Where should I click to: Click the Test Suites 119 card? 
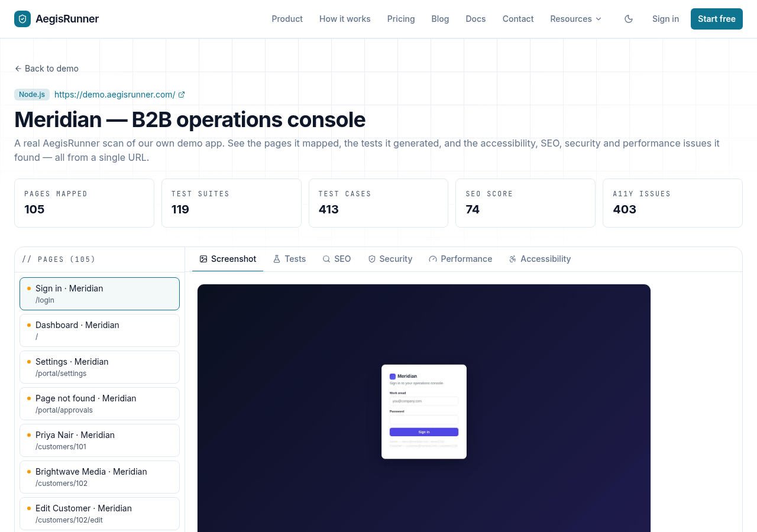(x=231, y=203)
